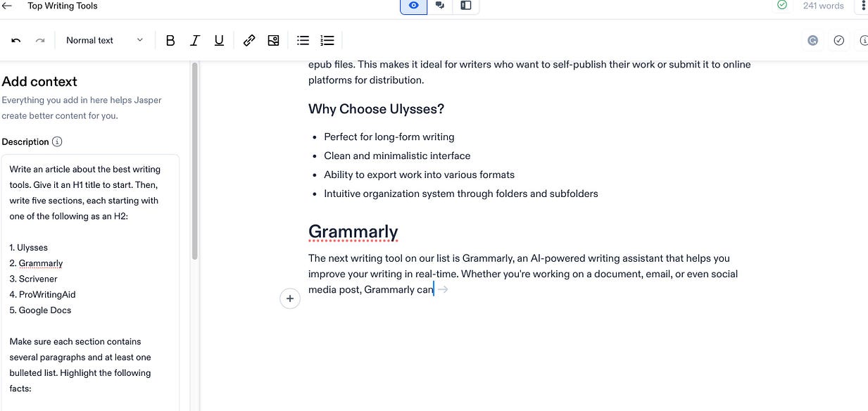Image resolution: width=868 pixels, height=411 pixels.
Task: Insert an image into the document
Action: pos(273,40)
